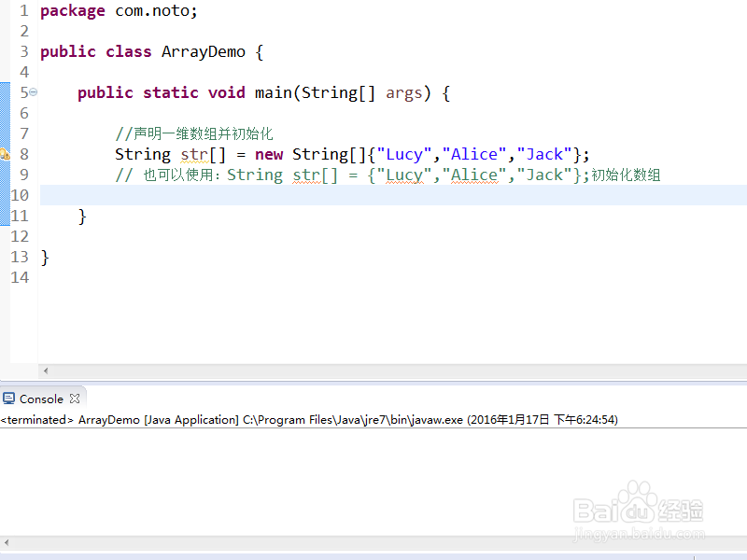This screenshot has width=747, height=560.
Task: Click the javaw.exe path in console header
Action: (353, 419)
